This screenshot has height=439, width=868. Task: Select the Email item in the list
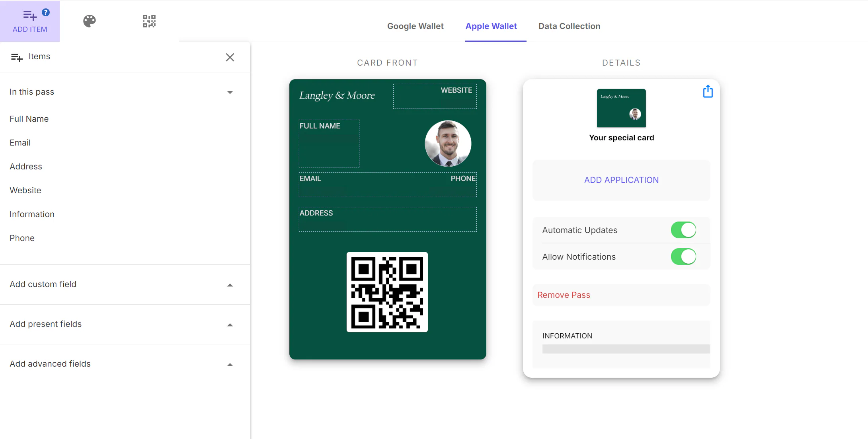20,143
